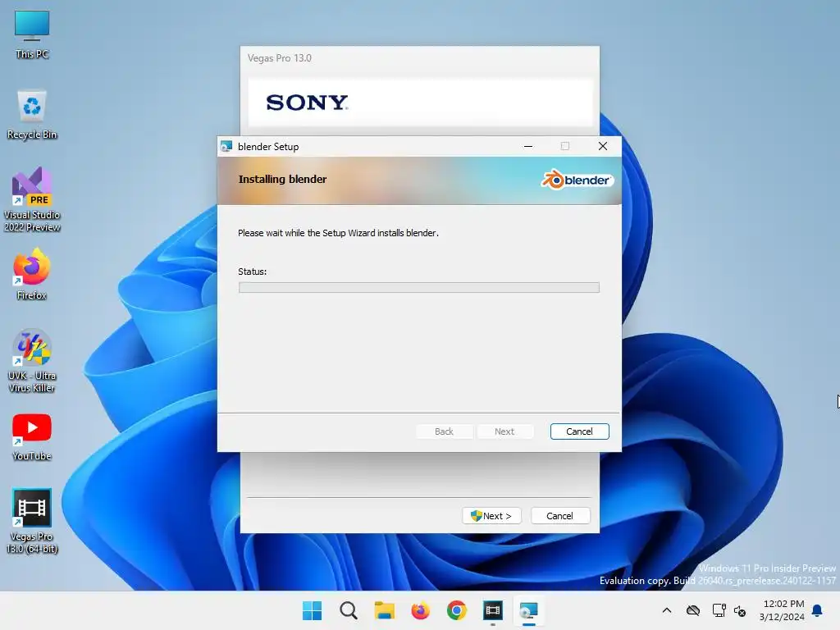Click the cloud sync tray icon
Image resolution: width=840 pixels, height=630 pixels.
(692, 610)
